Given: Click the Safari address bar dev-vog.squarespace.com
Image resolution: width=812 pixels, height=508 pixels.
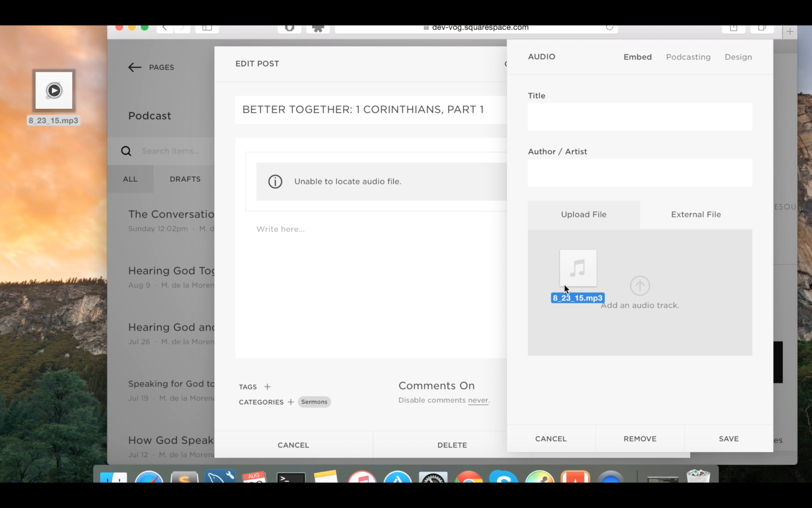Looking at the screenshot, I should point(476,29).
